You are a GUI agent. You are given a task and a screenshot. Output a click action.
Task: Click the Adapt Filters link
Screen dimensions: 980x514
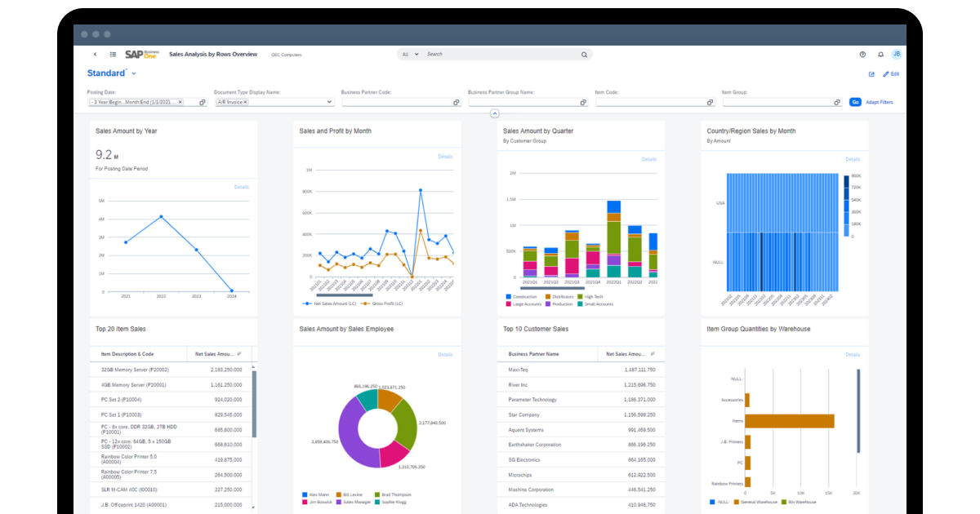coord(878,102)
